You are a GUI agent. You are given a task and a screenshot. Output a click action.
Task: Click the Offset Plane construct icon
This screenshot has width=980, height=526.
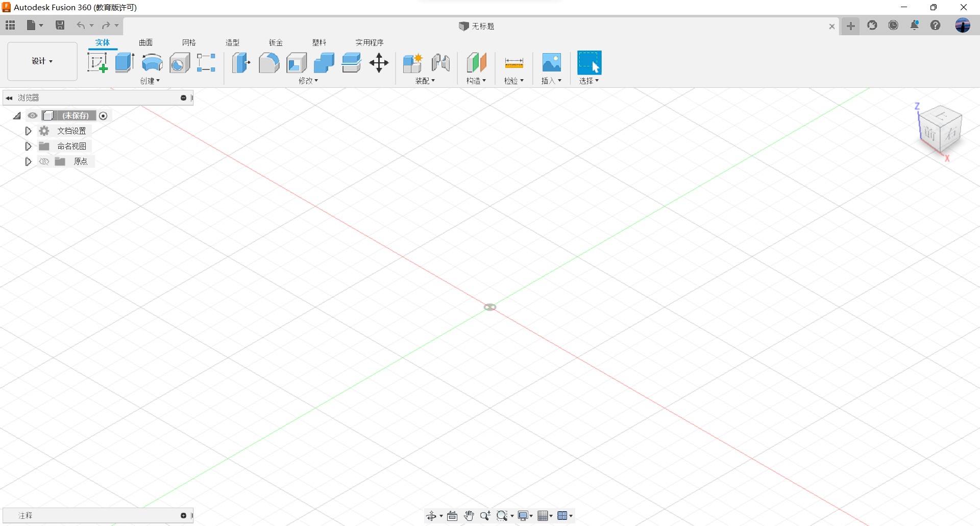[476, 63]
